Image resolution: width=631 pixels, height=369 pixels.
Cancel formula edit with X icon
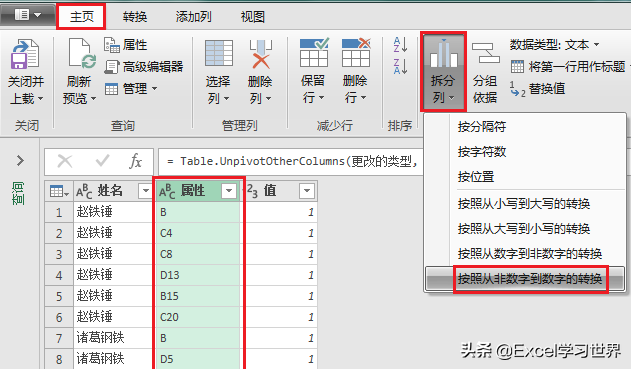[65, 161]
